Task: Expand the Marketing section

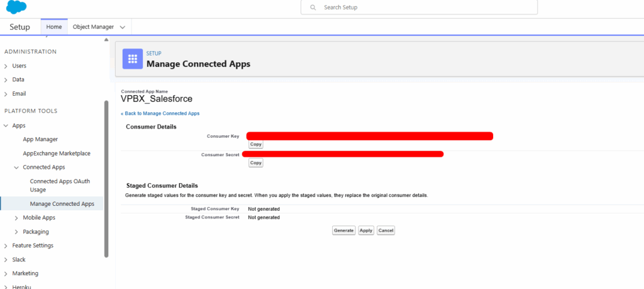Action: [6, 274]
